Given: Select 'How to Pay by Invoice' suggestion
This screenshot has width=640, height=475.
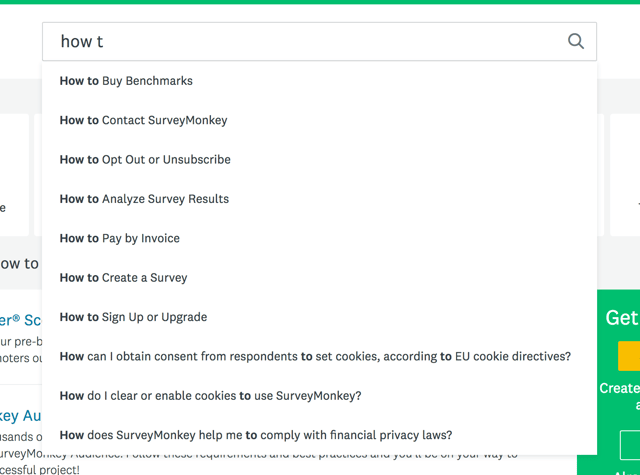Looking at the screenshot, I should 120,238.
